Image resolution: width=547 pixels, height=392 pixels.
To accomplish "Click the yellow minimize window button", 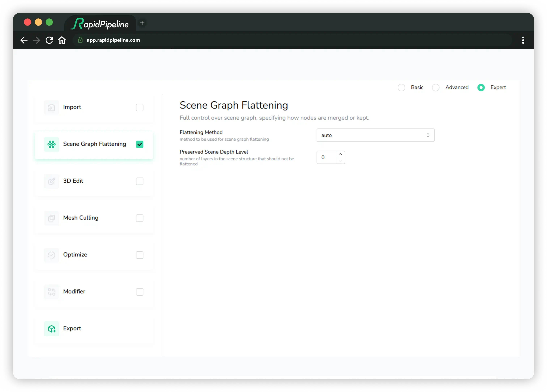I will point(38,22).
